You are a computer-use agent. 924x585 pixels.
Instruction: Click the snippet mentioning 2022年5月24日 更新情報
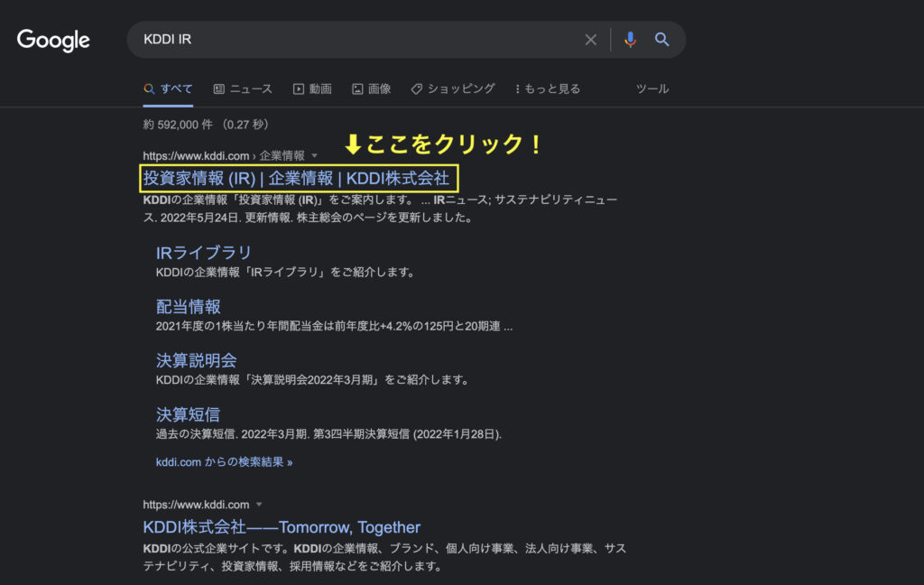click(x=380, y=209)
